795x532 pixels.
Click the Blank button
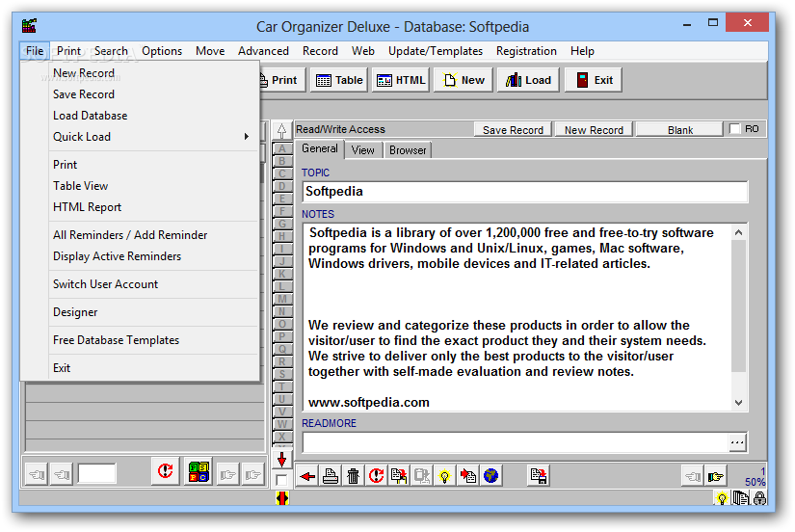680,130
